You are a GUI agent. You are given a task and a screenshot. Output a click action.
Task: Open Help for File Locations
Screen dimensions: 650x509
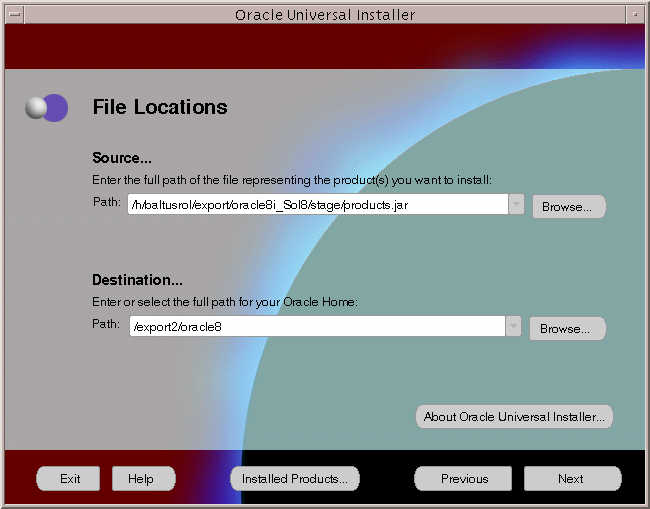(143, 479)
